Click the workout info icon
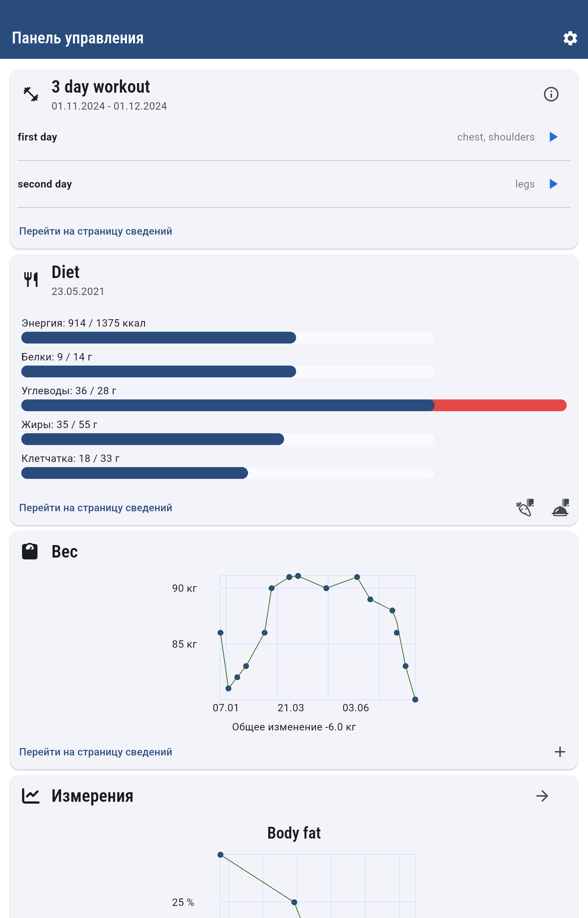 [x=551, y=94]
